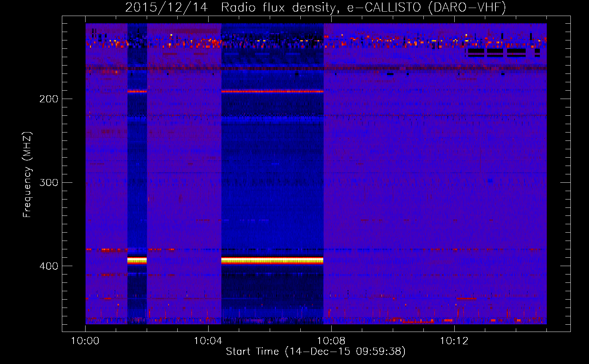The image size is (589, 364).
Task: Click the 'Frequency (MHZ)' axis title
Action: point(28,175)
